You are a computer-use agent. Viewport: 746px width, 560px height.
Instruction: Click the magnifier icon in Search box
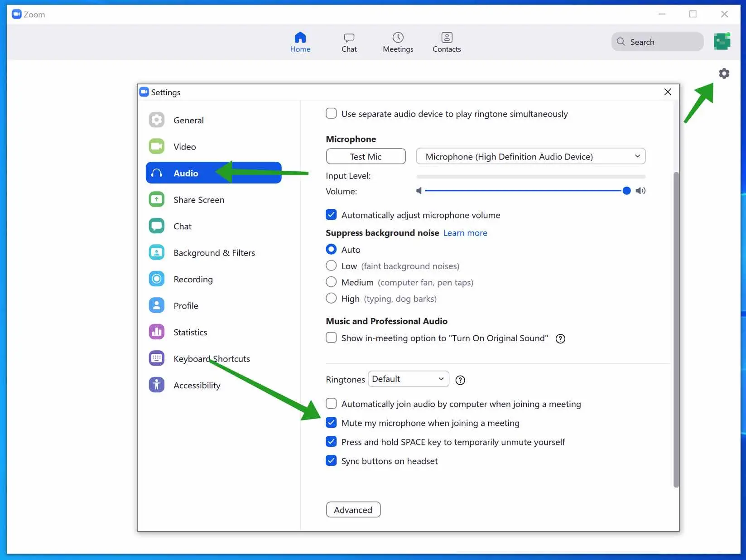point(621,42)
